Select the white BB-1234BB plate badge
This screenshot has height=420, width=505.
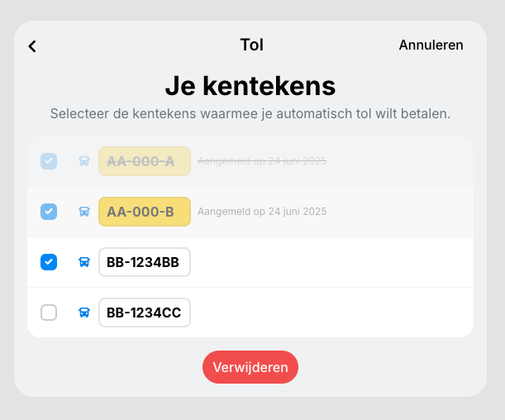tap(145, 262)
